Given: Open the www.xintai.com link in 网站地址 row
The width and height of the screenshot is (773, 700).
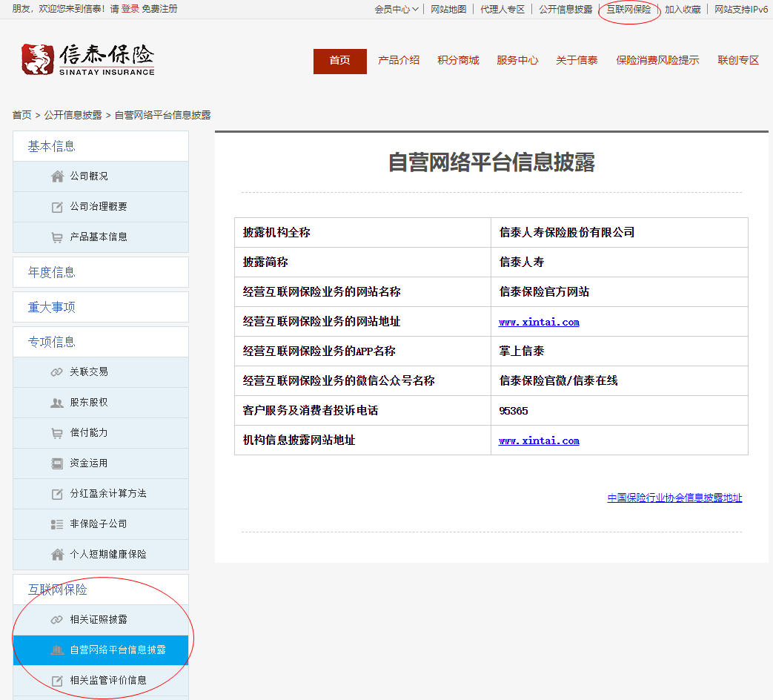Looking at the screenshot, I should (539, 322).
